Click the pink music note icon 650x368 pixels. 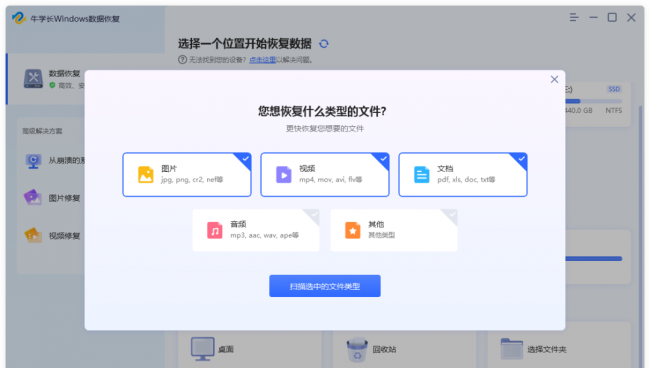(x=215, y=230)
